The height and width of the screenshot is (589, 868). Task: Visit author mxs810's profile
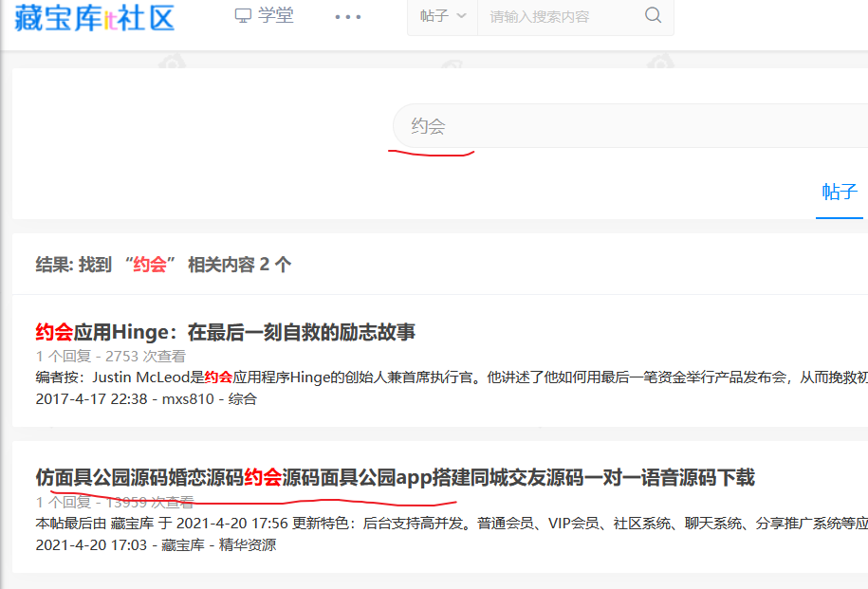[x=187, y=399]
